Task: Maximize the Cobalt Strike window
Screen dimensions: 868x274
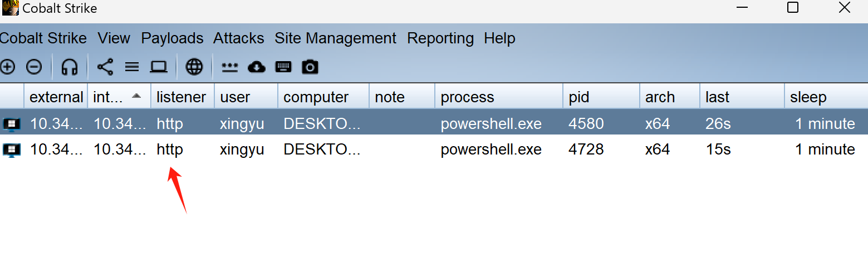Action: [793, 7]
